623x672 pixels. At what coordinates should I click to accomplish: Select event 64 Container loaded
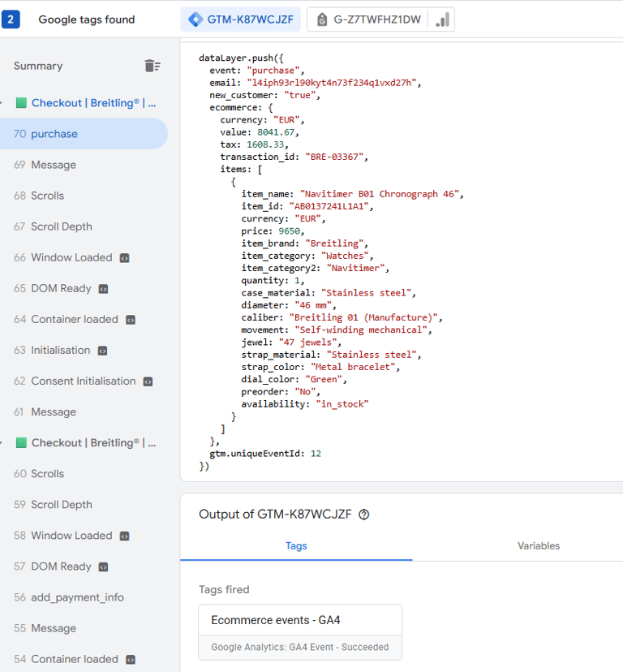click(74, 320)
